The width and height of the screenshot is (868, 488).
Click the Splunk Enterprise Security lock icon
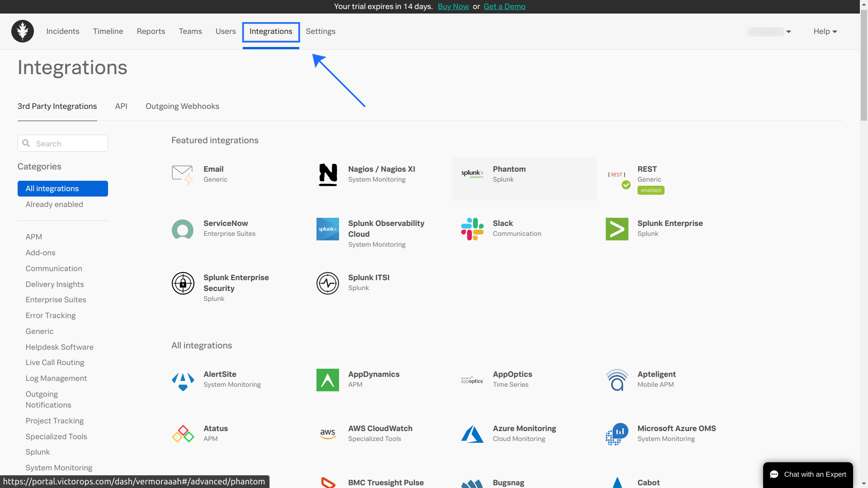click(183, 283)
